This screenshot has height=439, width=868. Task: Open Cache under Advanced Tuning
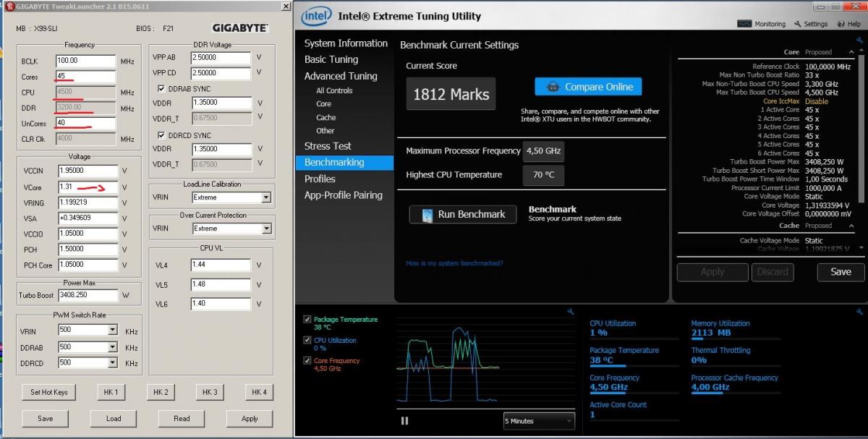[x=325, y=117]
